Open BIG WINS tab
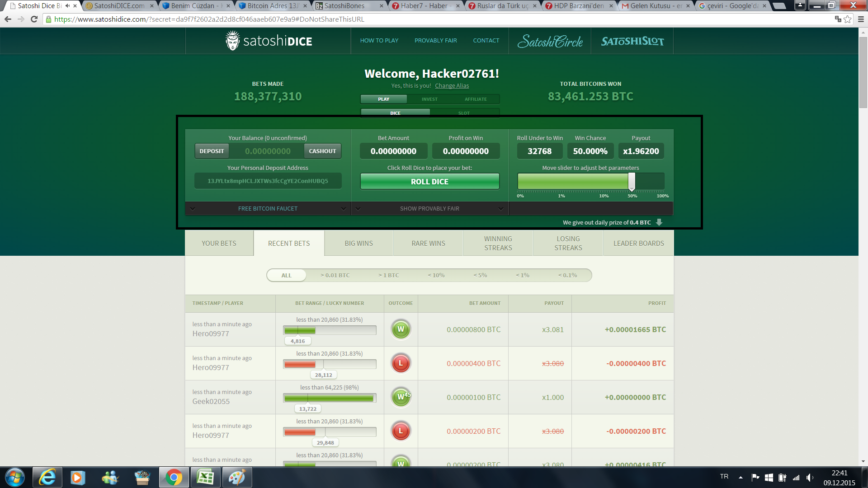The height and width of the screenshot is (488, 868). tap(359, 243)
